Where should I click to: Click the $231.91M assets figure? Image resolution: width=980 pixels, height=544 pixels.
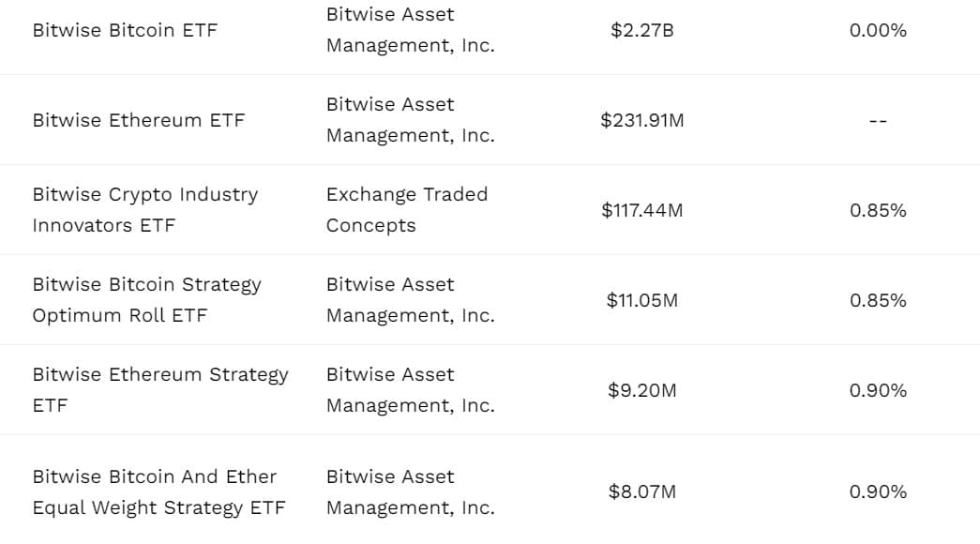642,120
